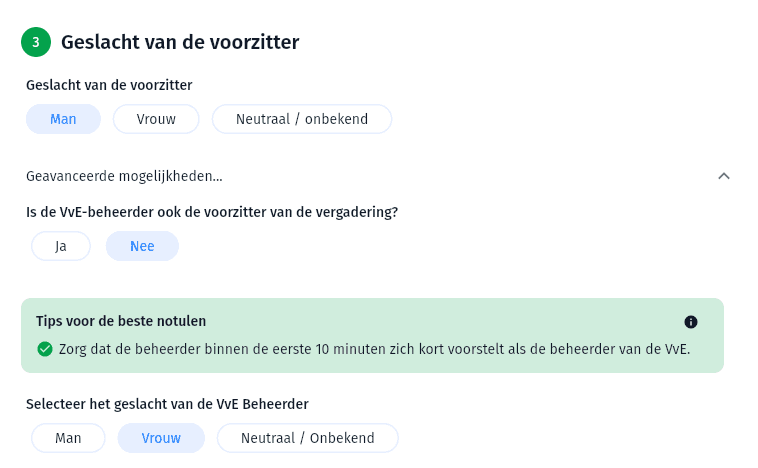The image size is (758, 468).
Task: Choose 'Neutraal / Onbekend' for the VvE Beheerder
Action: [307, 438]
